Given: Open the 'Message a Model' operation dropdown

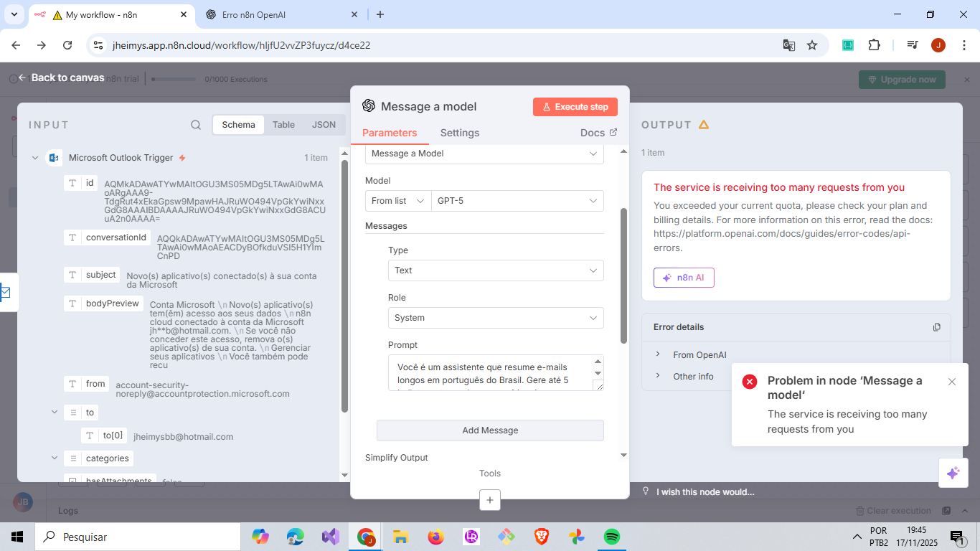Looking at the screenshot, I should click(x=484, y=154).
